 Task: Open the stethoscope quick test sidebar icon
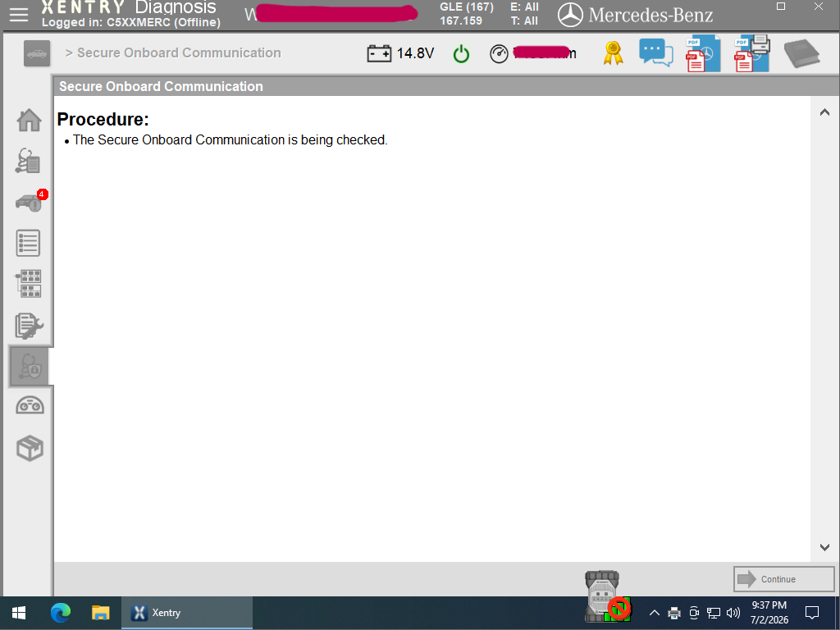tap(28, 161)
